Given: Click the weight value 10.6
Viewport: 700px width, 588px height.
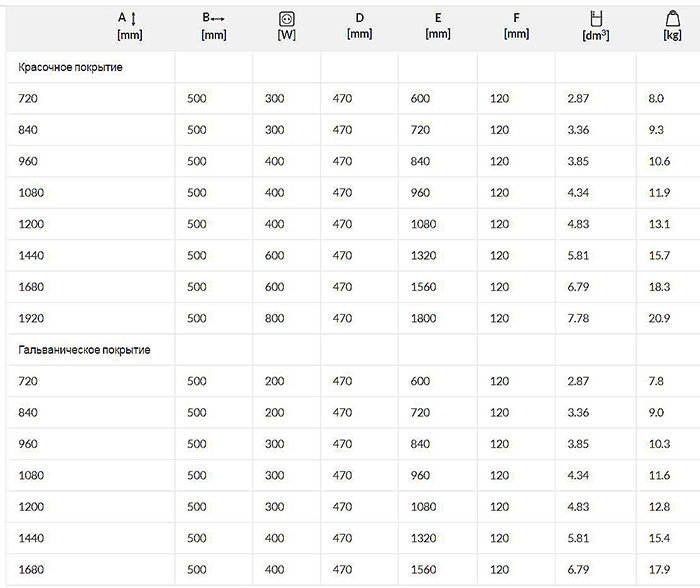Looking at the screenshot, I should click(x=659, y=161).
